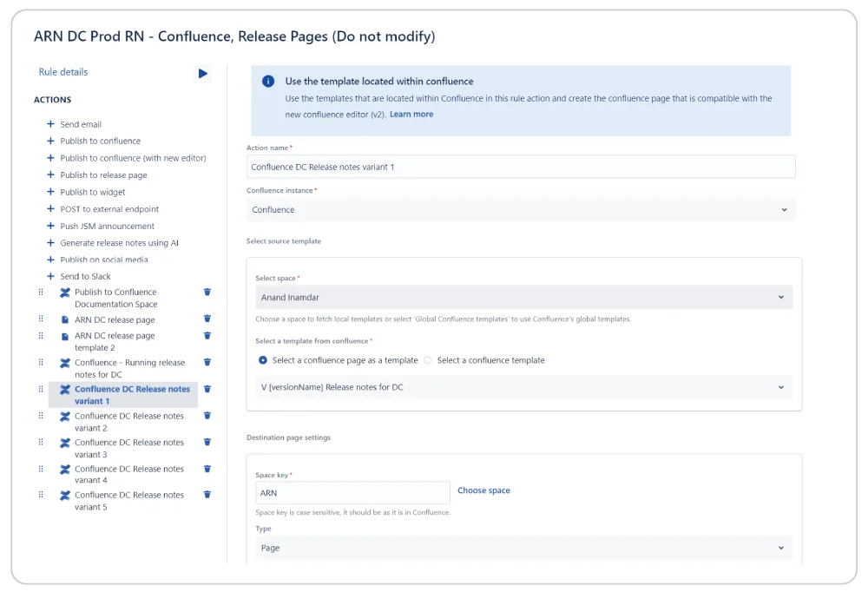
Task: Delete 'Confluence DC Release notes variant 1' via trash icon
Action: [x=206, y=389]
